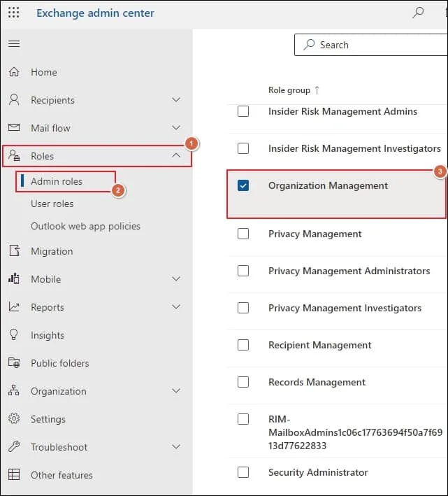The width and height of the screenshot is (448, 496).
Task: Click the Mail flow envelope icon
Action: (14, 128)
